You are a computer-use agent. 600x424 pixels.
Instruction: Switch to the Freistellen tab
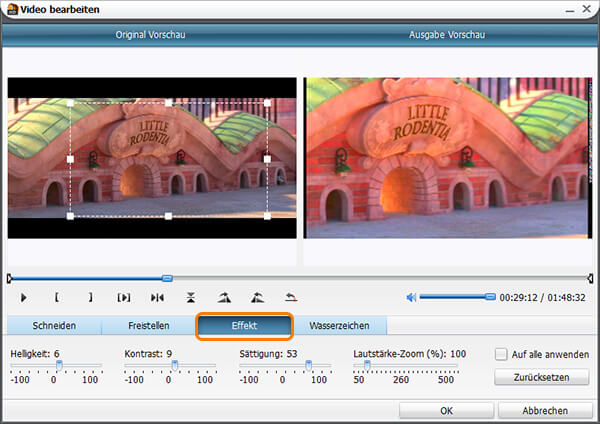148,326
